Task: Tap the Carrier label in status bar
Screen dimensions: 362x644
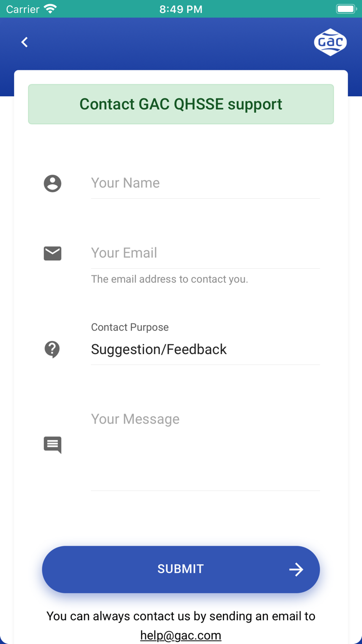Action: point(23,9)
